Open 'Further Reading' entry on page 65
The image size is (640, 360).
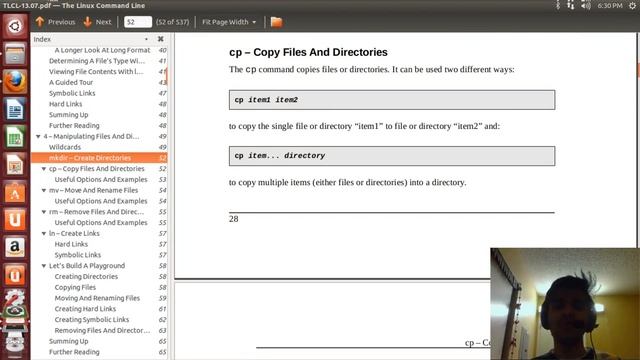(x=74, y=352)
